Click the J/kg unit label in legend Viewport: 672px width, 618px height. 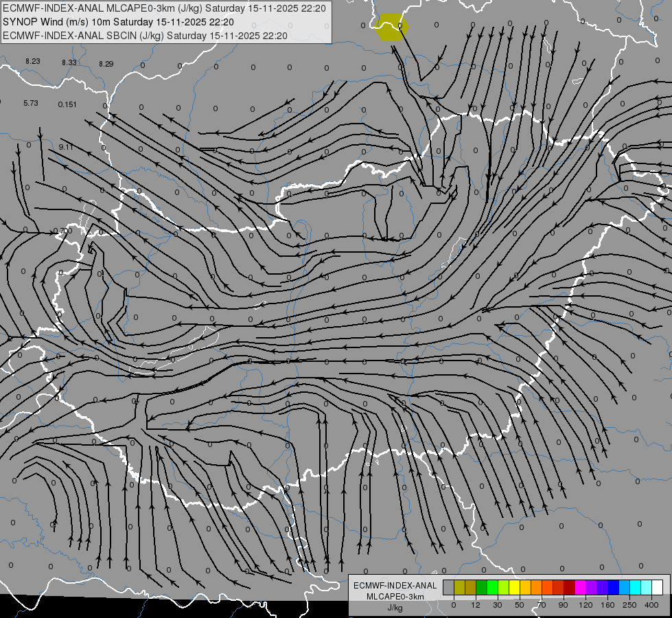[x=395, y=608]
